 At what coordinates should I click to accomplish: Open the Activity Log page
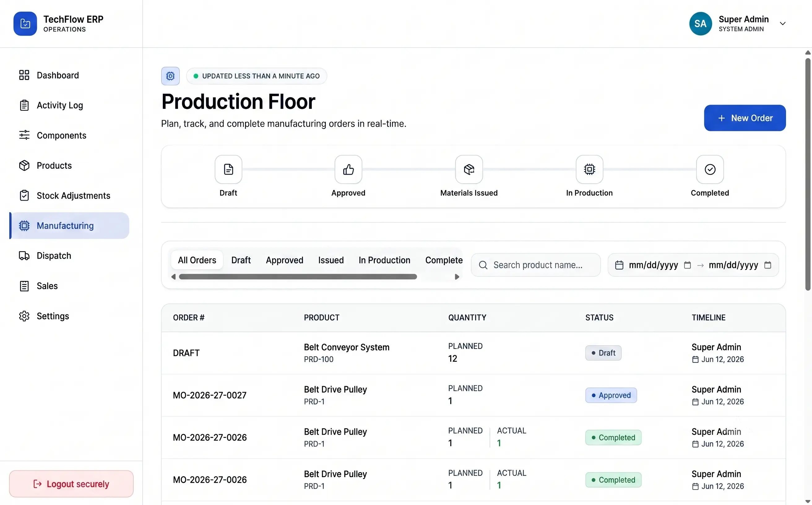[x=69, y=105]
